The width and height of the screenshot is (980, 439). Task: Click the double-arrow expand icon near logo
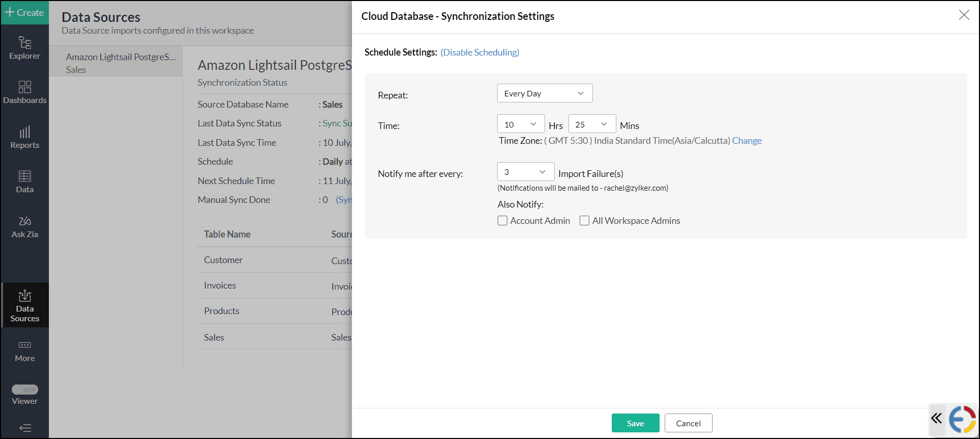[x=936, y=419]
